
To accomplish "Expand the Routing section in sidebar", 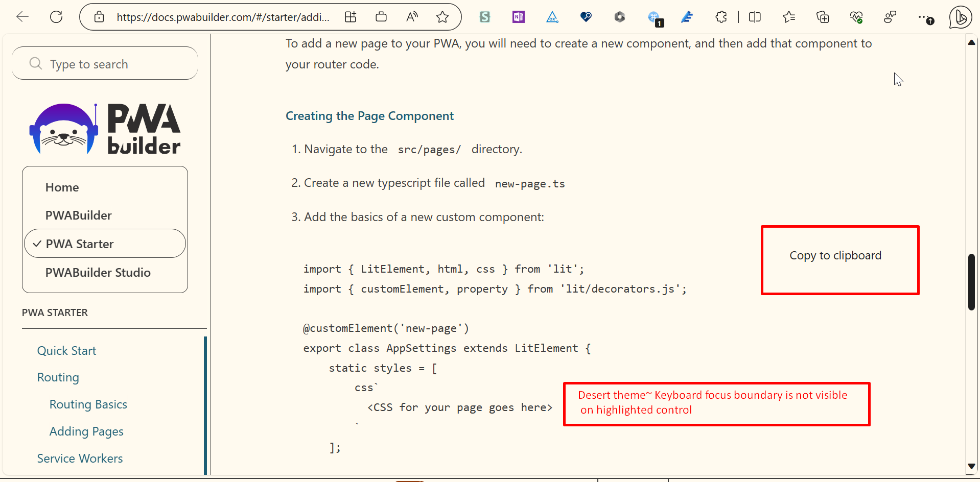I will pos(58,377).
